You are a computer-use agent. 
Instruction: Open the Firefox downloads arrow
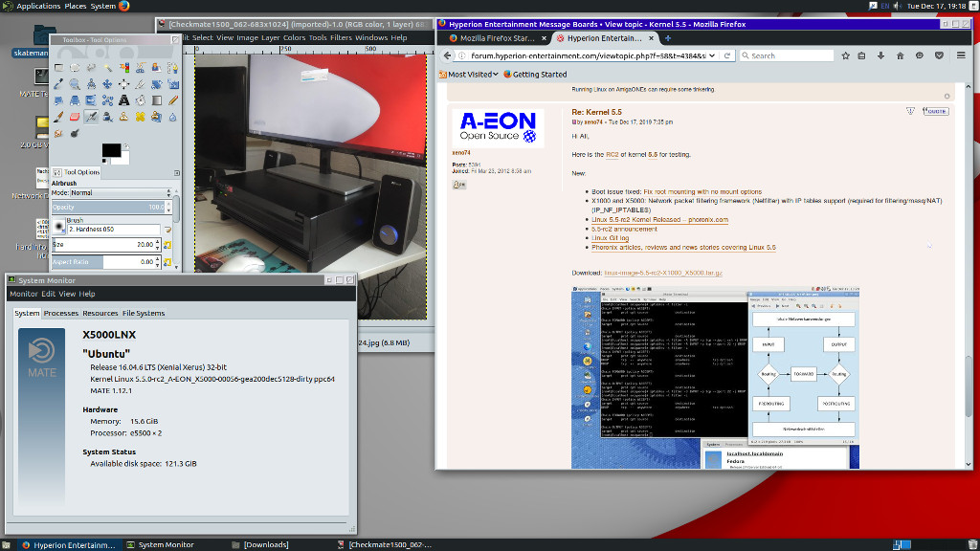[880, 55]
